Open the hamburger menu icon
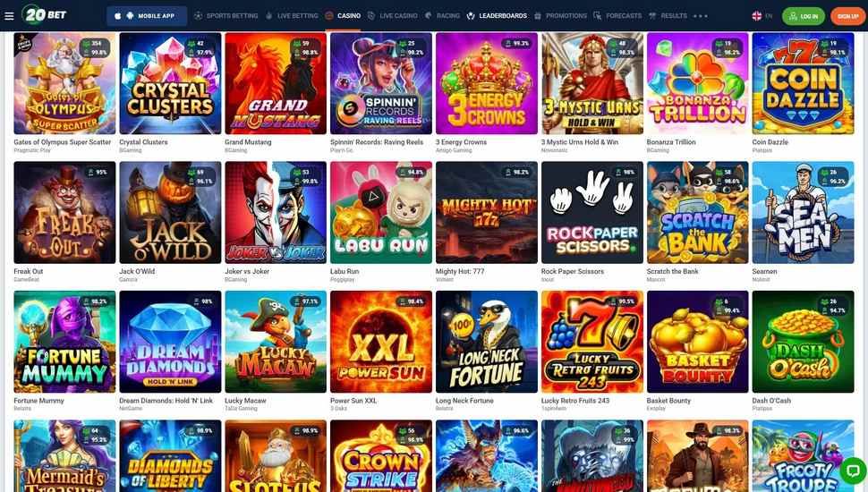Viewport: 868px width, 492px height. click(x=9, y=16)
